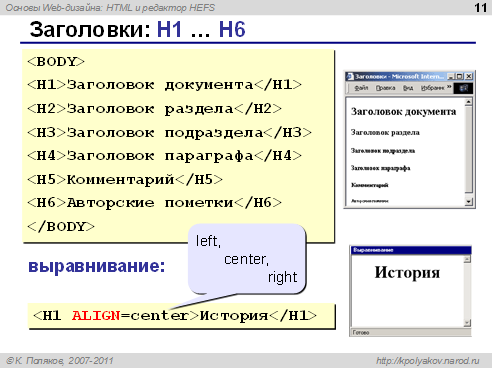
Task: Close the Заголовки browser window
Action: pyautogui.click(x=468, y=76)
